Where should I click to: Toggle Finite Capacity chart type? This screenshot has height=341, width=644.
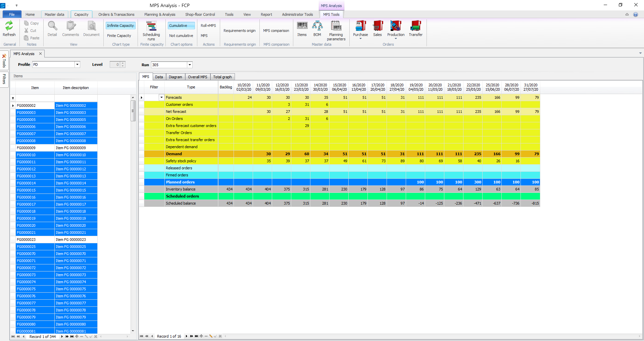pyautogui.click(x=119, y=36)
